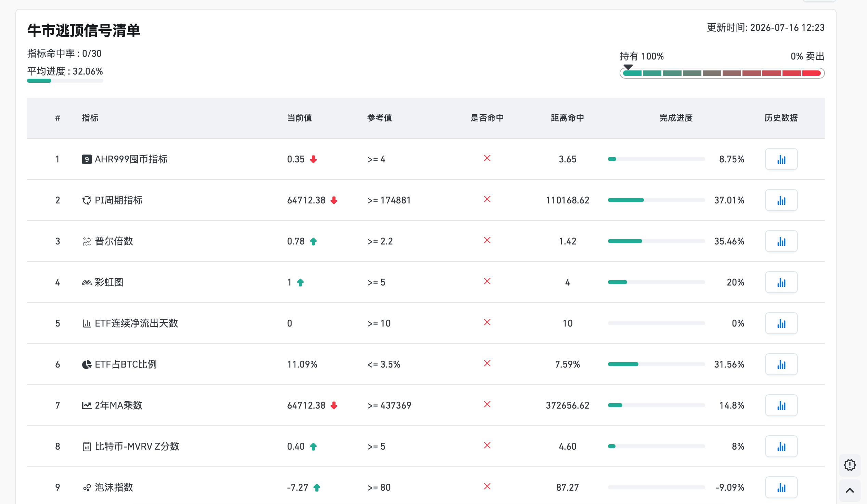Click the 持有/卖出 gradient position bar
Screen dimensions: 867x504
pos(722,73)
